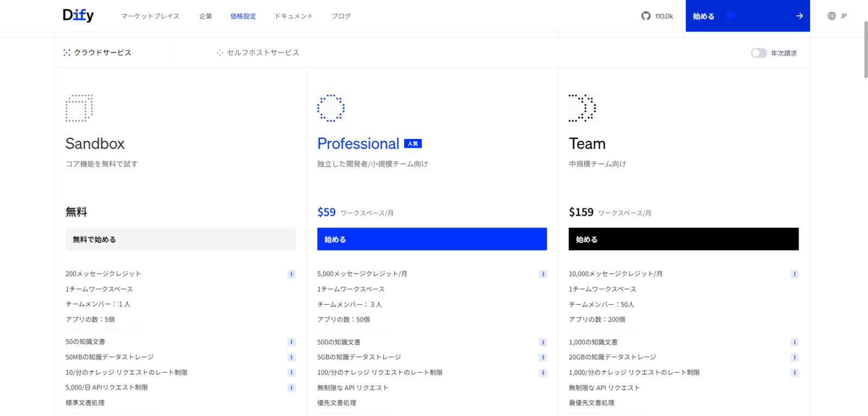The width and height of the screenshot is (868, 416).
Task: Click the arrow on the blue 始める header button
Action: [799, 16]
